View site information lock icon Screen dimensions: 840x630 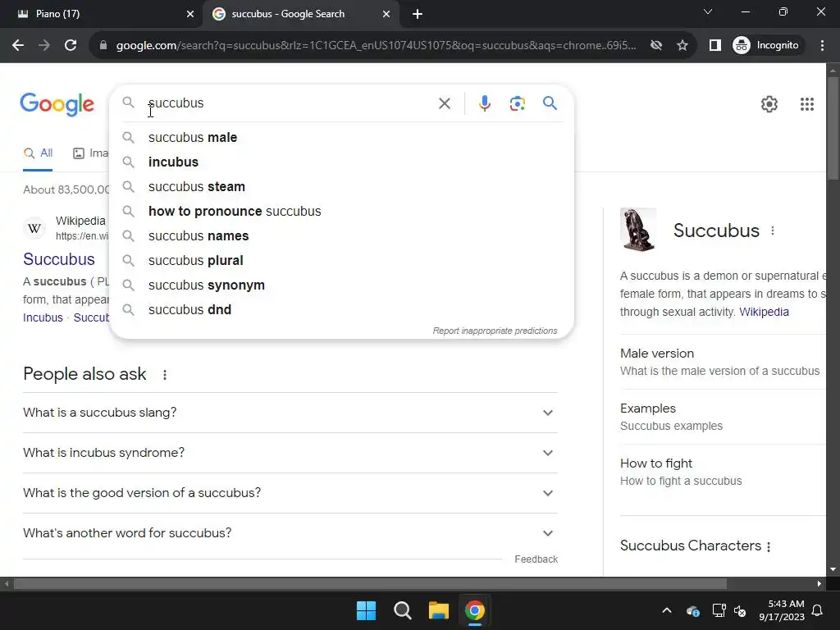click(x=103, y=45)
